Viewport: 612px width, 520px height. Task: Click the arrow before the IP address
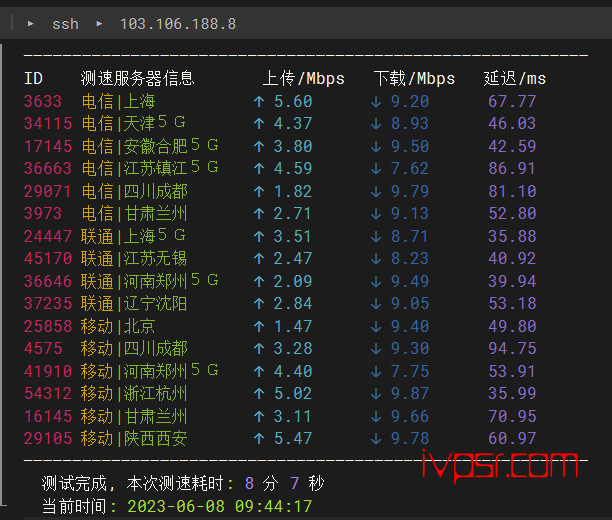pos(99,24)
